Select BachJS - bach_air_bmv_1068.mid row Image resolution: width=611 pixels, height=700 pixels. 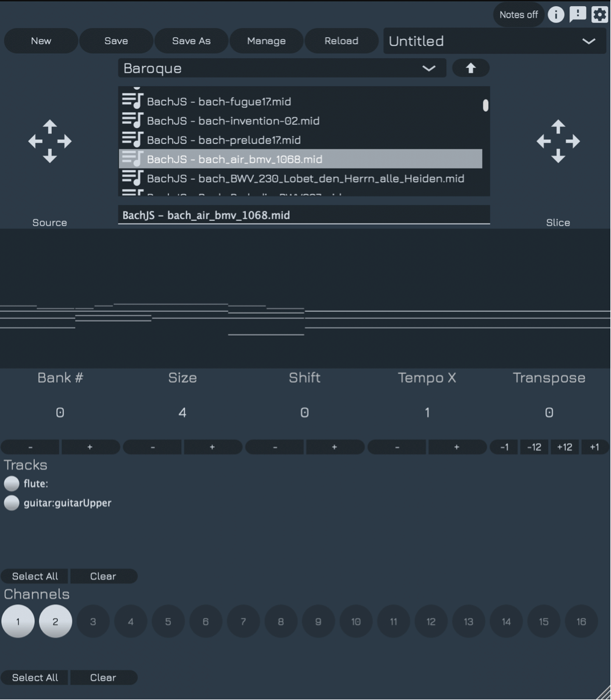[x=300, y=159]
